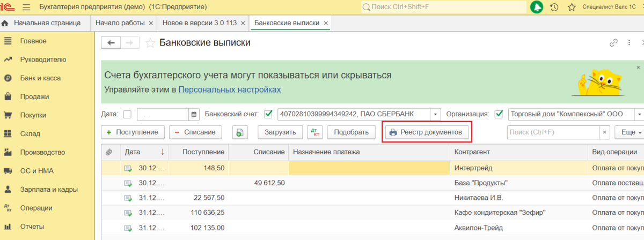This screenshot has height=240, width=644.
Task: Focus the global search field Поиск Ctrl+Shift+F
Action: pyautogui.click(x=443, y=7)
